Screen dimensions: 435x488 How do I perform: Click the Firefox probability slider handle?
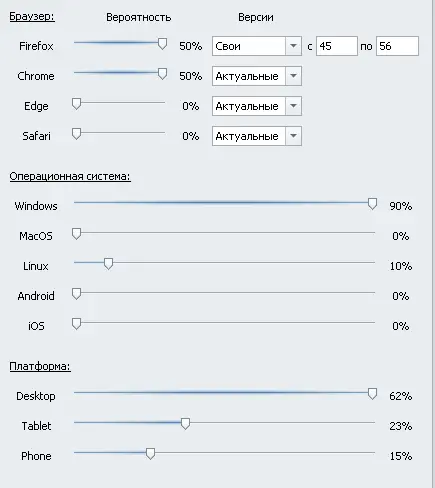click(x=162, y=44)
